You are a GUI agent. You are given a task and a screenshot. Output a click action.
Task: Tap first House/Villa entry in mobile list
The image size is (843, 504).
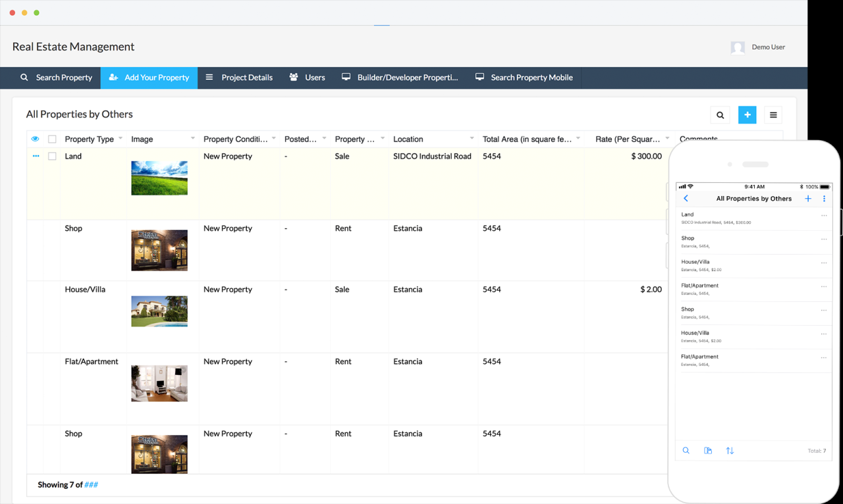click(753, 266)
